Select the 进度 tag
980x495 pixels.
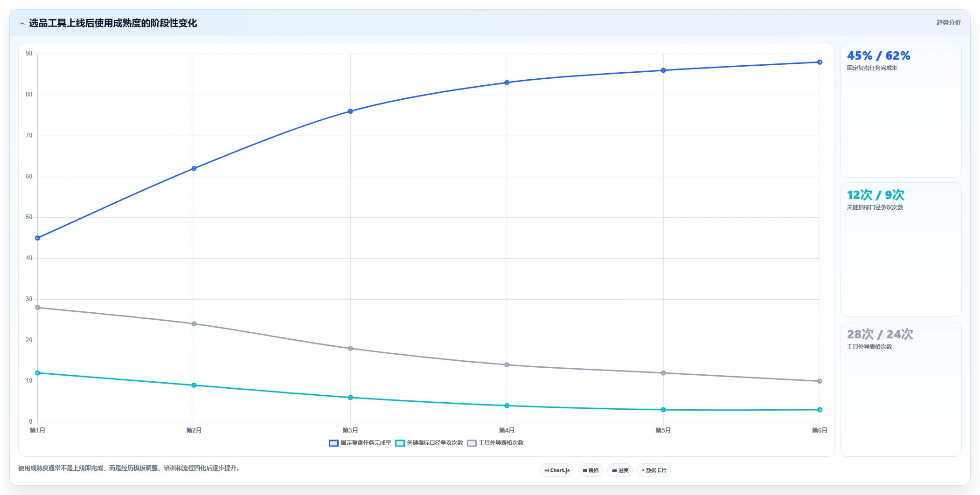[620, 470]
